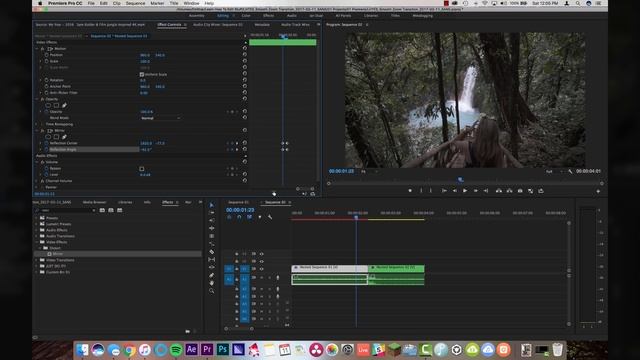Viewport: 640px width, 360px height.
Task: Open timeline display settings wrench
Action: [270, 217]
